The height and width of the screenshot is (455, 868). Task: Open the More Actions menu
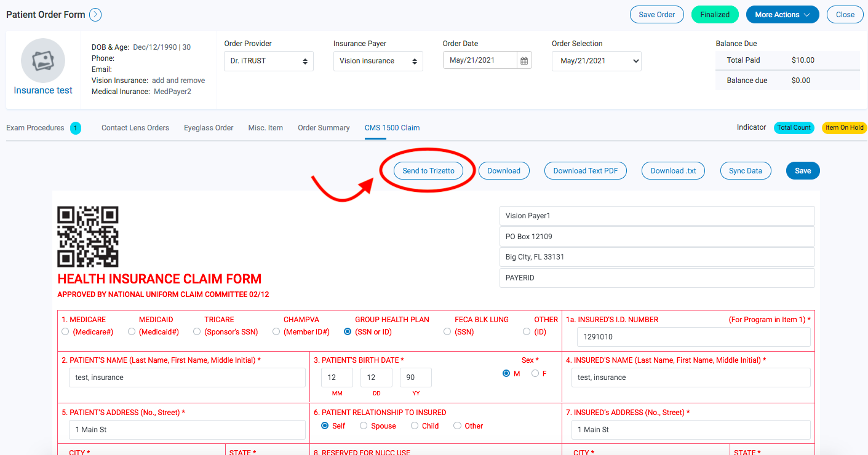782,14
